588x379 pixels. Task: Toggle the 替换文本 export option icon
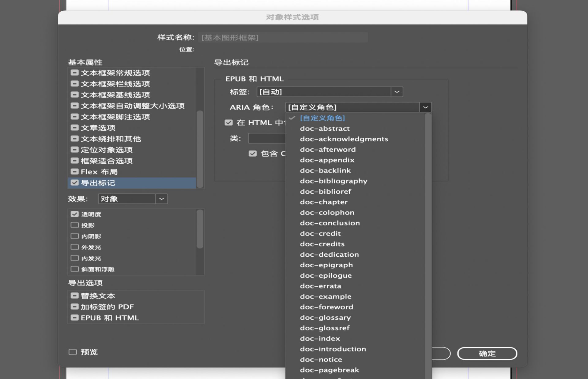pyautogui.click(x=74, y=296)
